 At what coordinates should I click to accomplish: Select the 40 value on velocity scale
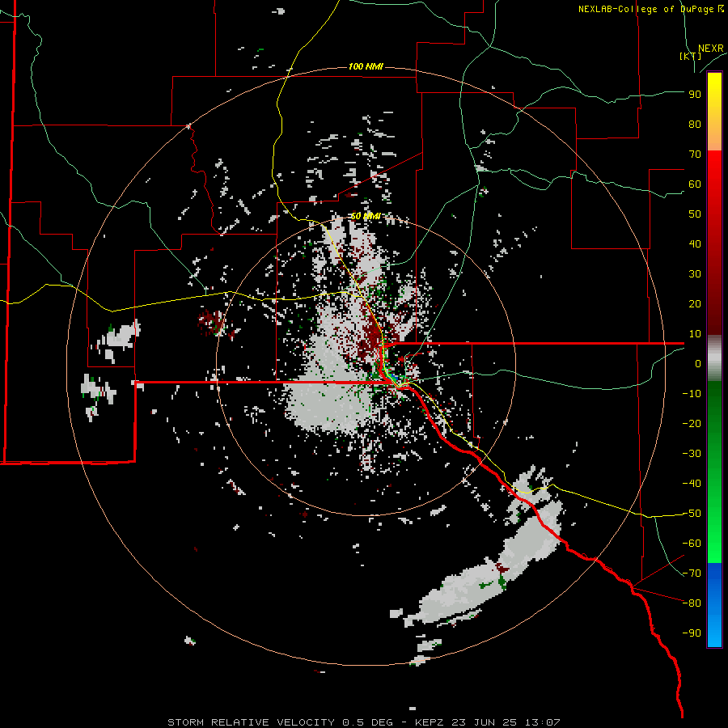(695, 243)
